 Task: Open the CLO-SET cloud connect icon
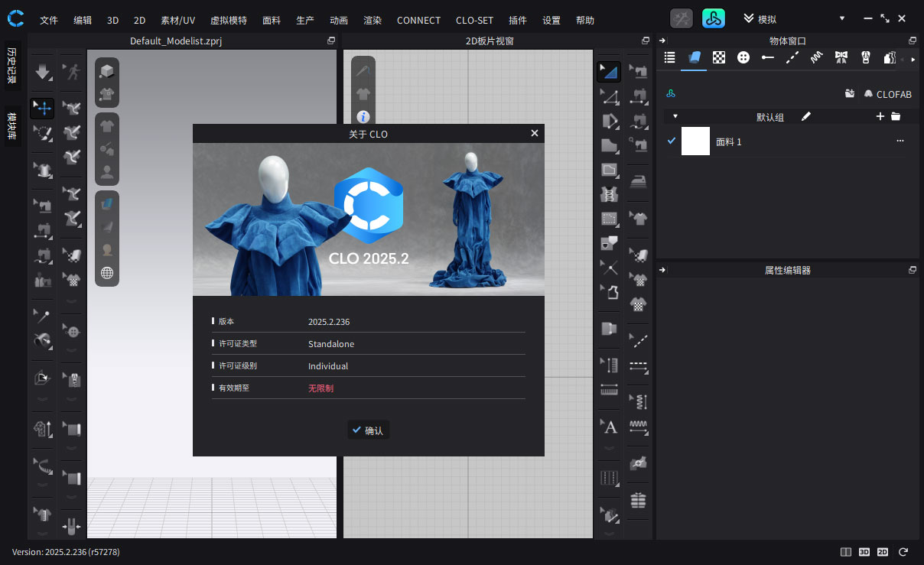click(713, 19)
